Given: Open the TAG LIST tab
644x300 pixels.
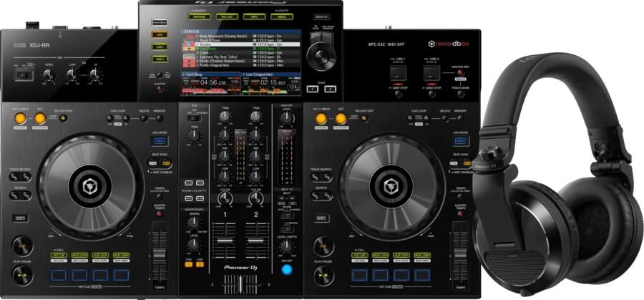Looking at the screenshot, I should click(x=227, y=16).
